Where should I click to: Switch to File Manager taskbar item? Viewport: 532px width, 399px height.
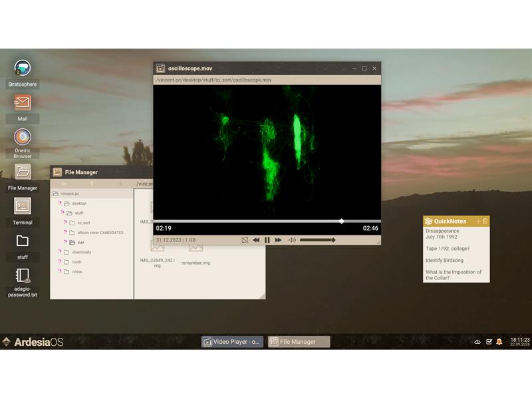299,342
